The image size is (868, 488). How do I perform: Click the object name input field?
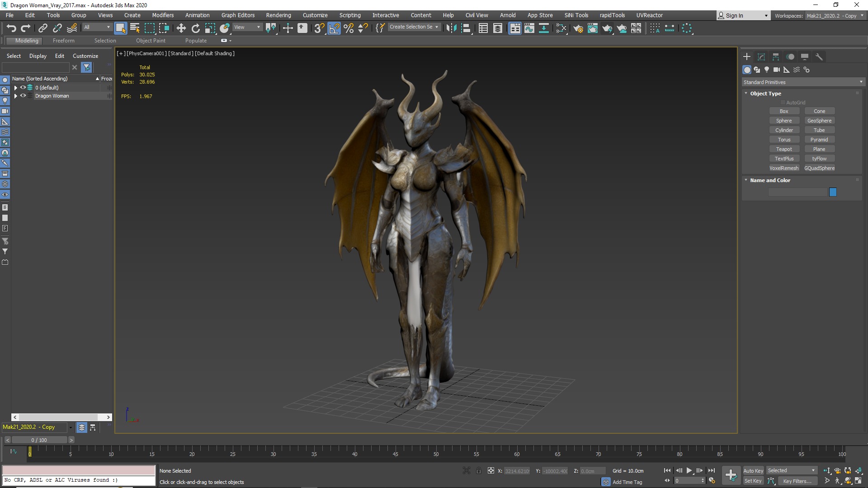pyautogui.click(x=797, y=192)
